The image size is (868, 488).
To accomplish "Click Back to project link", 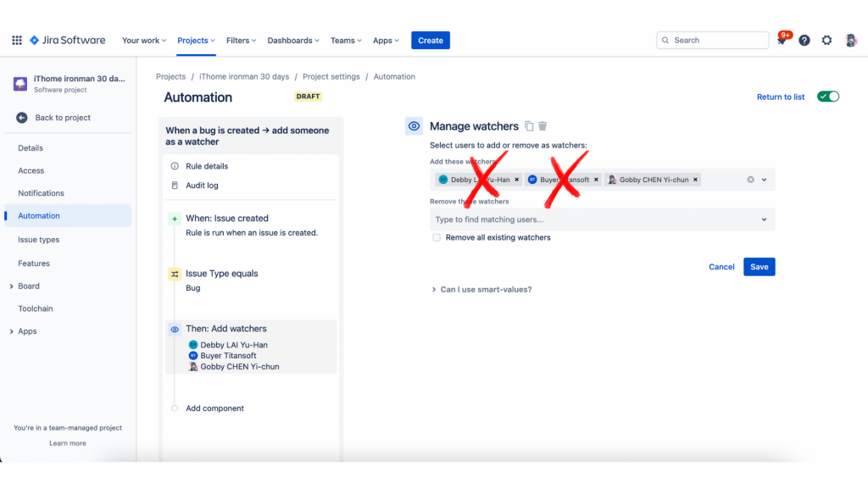I will pyautogui.click(x=63, y=118).
